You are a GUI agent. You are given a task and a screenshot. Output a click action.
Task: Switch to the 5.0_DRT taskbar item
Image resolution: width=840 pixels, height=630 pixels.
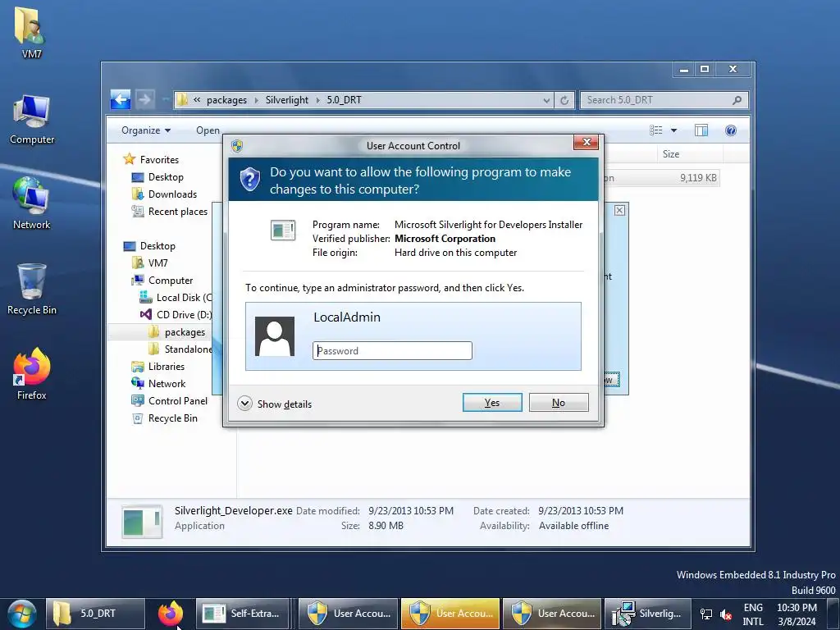pos(95,614)
